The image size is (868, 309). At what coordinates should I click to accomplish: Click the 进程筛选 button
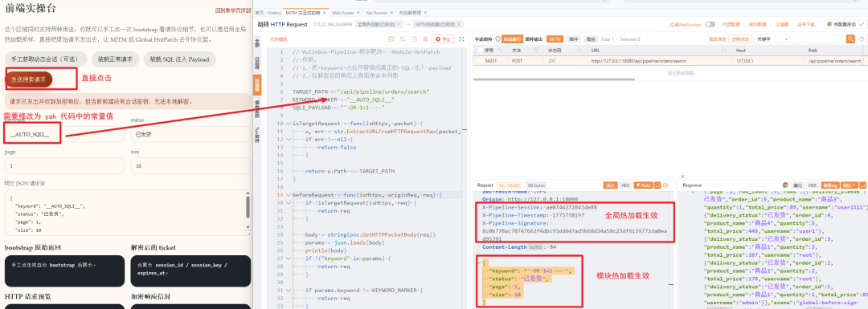tap(740, 39)
